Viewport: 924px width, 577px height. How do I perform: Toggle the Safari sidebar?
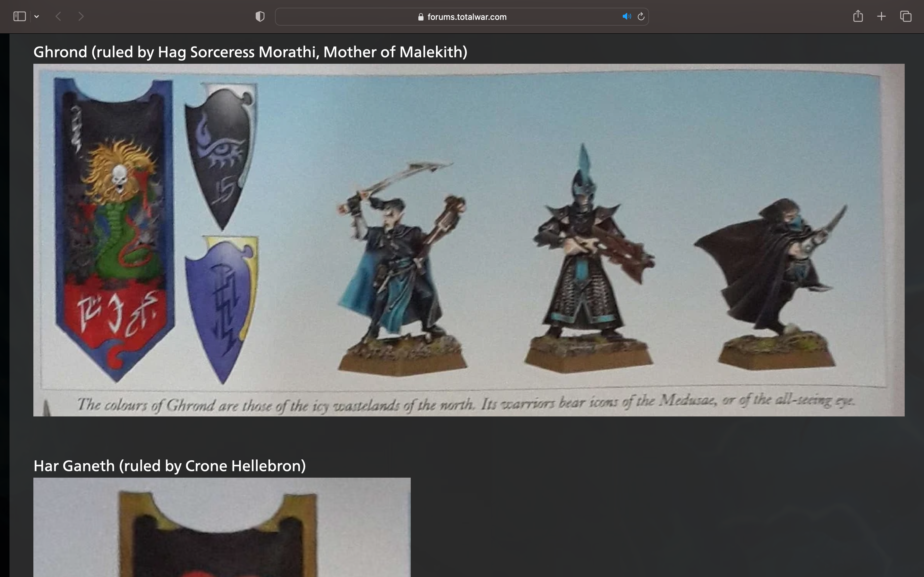pyautogui.click(x=20, y=16)
